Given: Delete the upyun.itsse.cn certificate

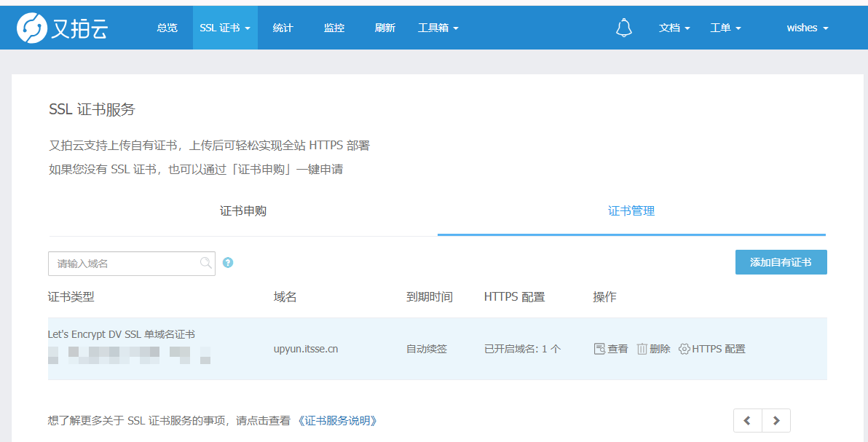Looking at the screenshot, I should click(x=653, y=349).
